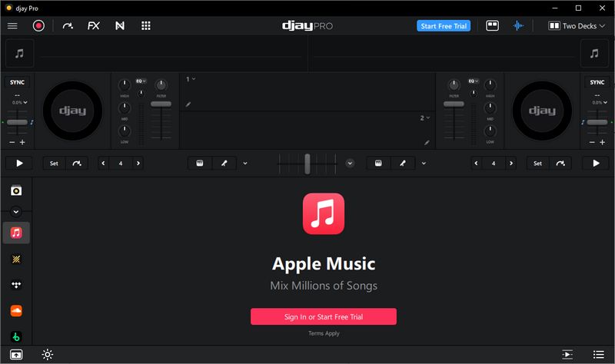
Task: Open the left deck EQ dropdown
Action: point(141,81)
